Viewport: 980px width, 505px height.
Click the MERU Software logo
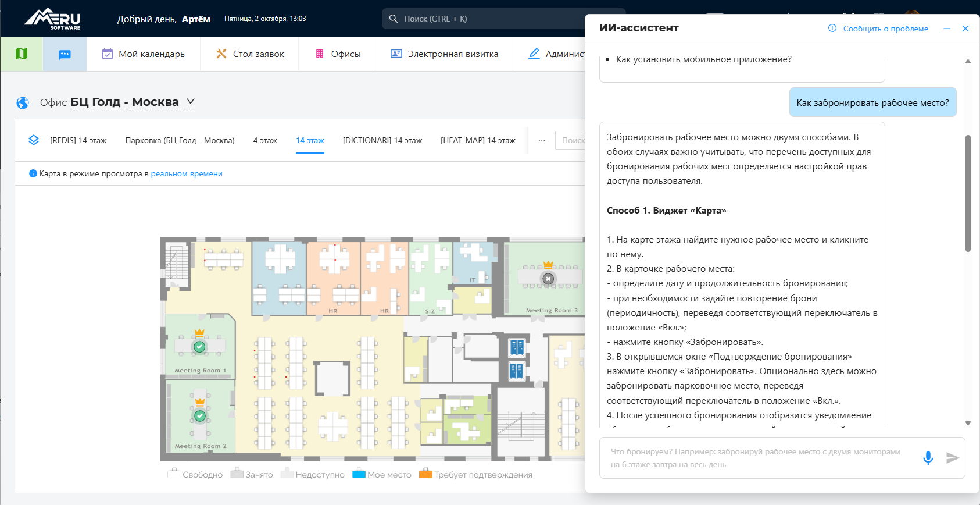pyautogui.click(x=52, y=19)
